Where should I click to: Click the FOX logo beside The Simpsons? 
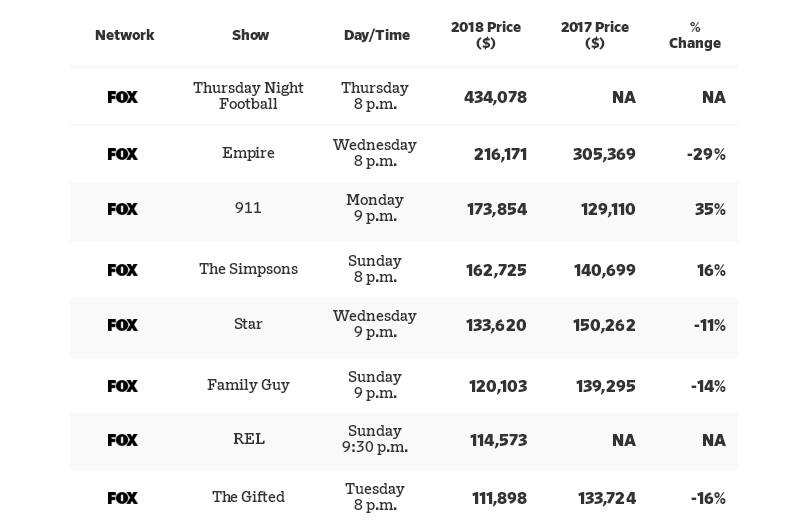click(122, 270)
